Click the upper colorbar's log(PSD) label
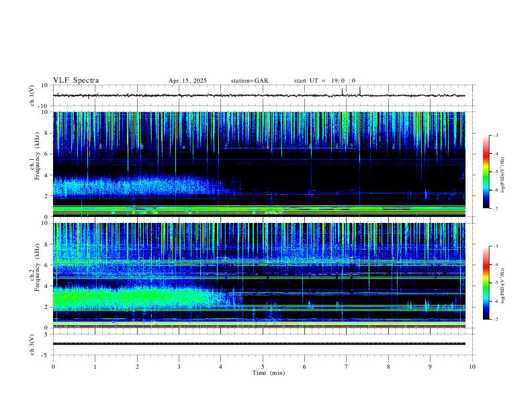532x411 pixels. pyautogui.click(x=503, y=175)
